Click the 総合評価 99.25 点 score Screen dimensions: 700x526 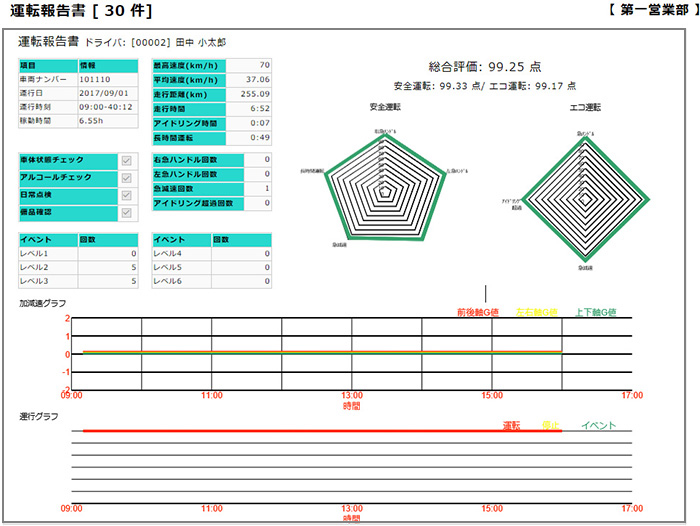click(485, 66)
